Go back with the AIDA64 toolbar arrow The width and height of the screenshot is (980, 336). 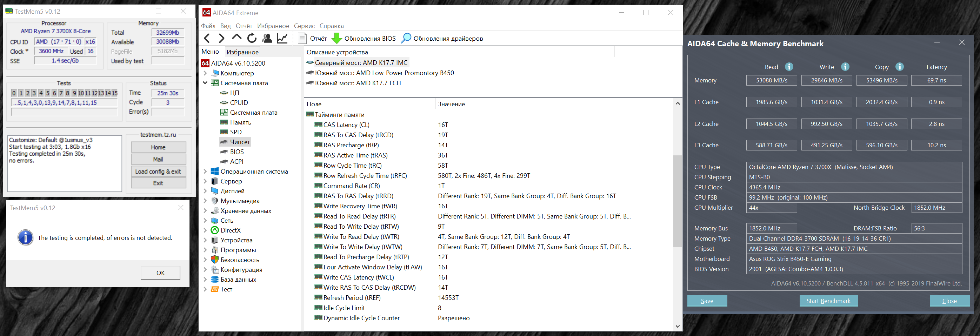coord(207,38)
